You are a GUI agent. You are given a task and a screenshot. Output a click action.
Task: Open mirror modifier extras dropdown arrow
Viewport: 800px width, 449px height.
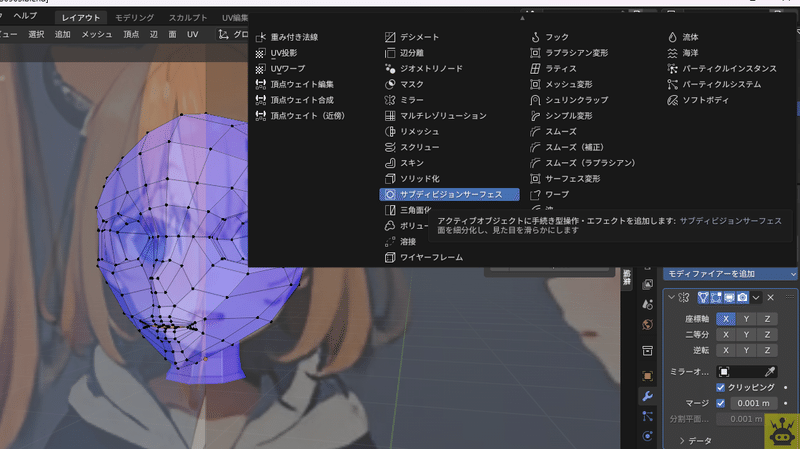[x=756, y=297]
